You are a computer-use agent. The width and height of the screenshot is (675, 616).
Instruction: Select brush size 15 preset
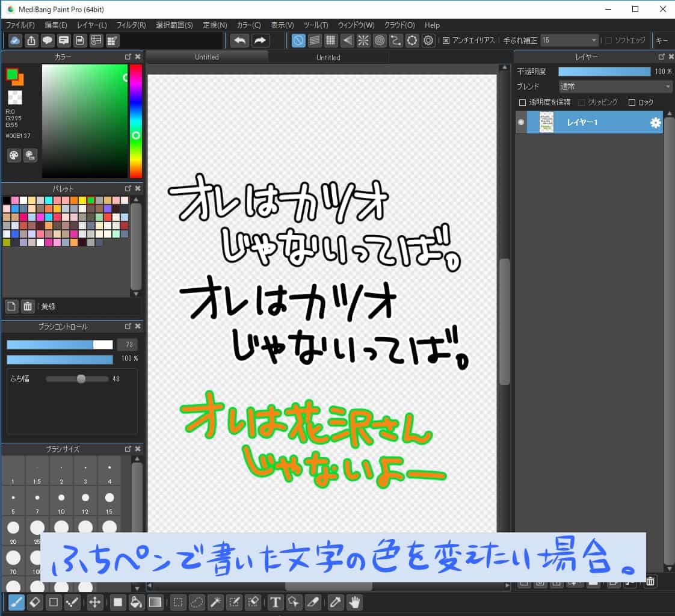pos(109,502)
